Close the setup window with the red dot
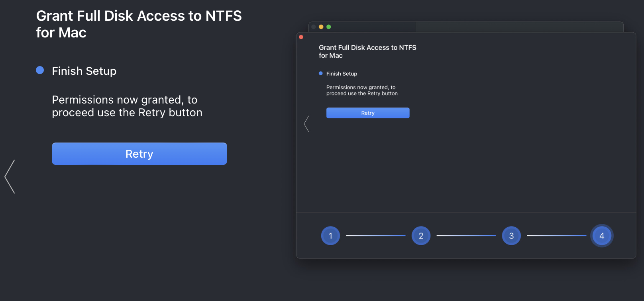The height and width of the screenshot is (301, 644). click(301, 37)
